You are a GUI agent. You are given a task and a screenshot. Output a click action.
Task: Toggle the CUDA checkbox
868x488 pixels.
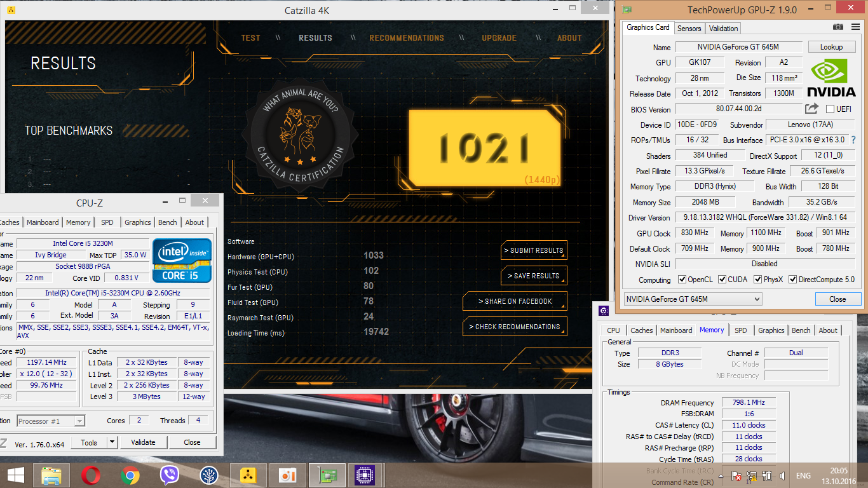(x=721, y=280)
